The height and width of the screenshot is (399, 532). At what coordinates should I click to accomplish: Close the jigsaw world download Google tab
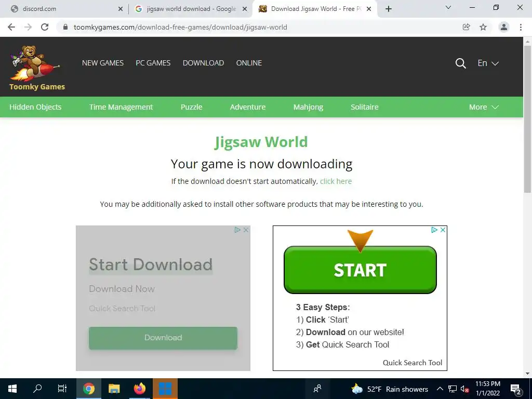click(245, 9)
